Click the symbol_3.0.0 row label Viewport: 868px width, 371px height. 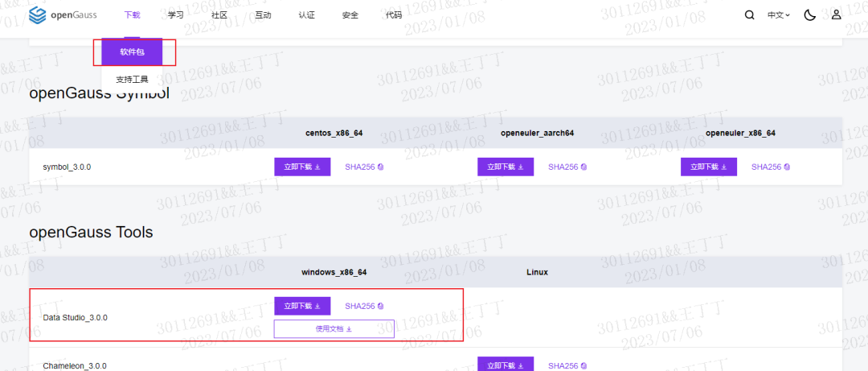(67, 167)
